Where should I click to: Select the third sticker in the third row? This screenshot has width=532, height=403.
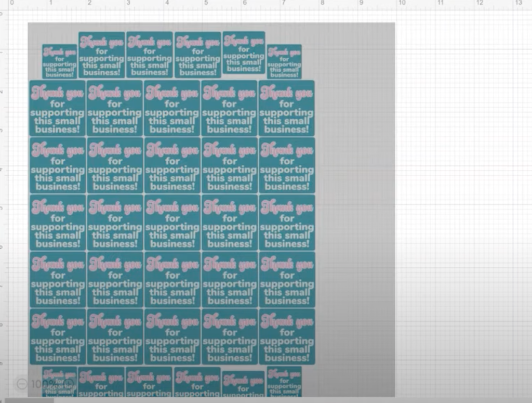point(172,165)
